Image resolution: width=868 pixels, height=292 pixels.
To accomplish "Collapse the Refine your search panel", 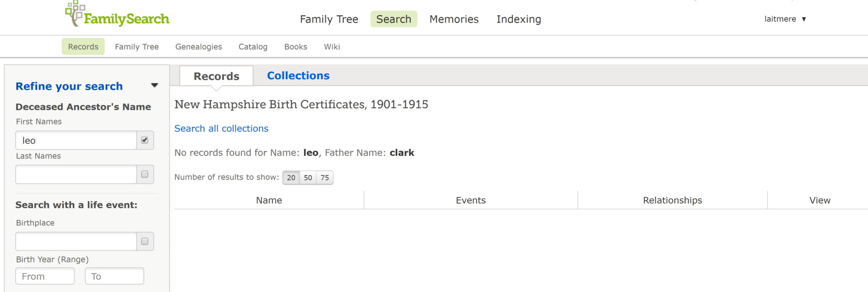I will [x=155, y=86].
